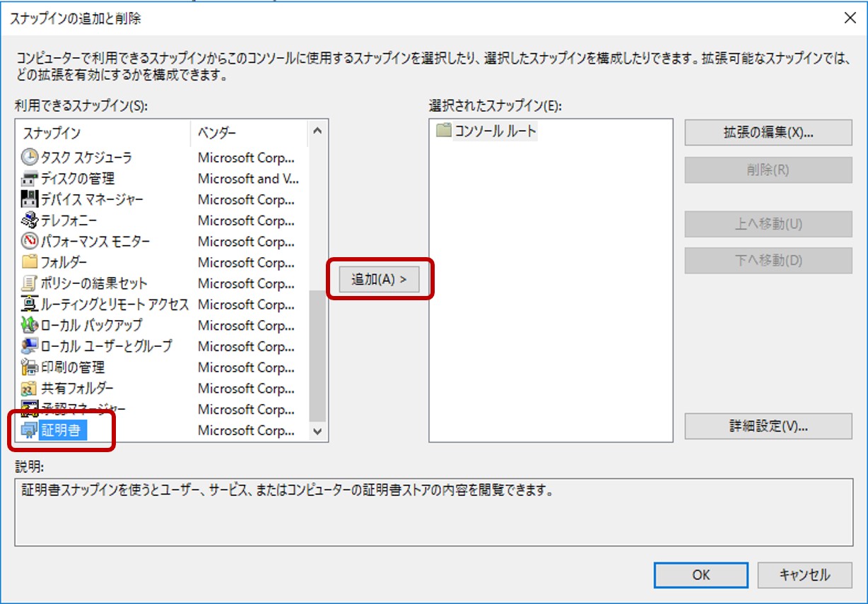Select the 共有フォルダー snap-in icon

tap(30, 389)
